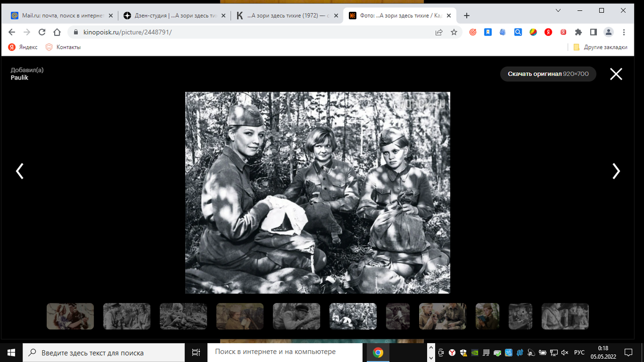Viewport: 644px width, 362px height.
Task: Switch the РУС input language
Action: (580, 352)
